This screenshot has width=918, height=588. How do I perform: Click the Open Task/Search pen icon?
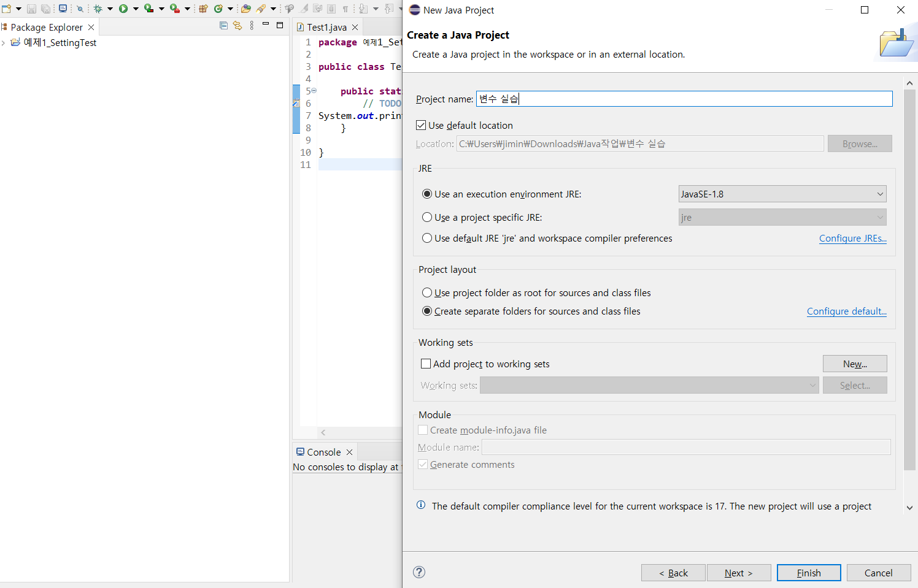click(x=260, y=9)
